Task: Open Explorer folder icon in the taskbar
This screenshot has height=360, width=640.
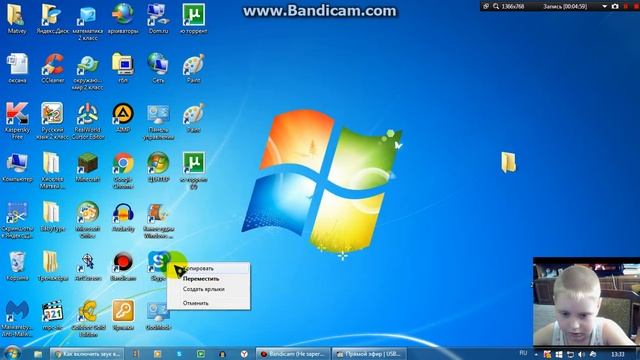Action: tap(38, 354)
